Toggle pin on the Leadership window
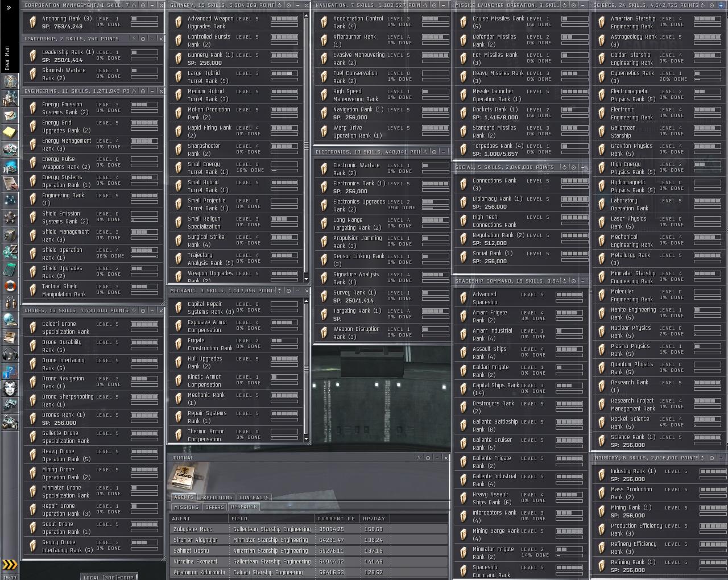This screenshot has width=728, height=580. [x=134, y=39]
